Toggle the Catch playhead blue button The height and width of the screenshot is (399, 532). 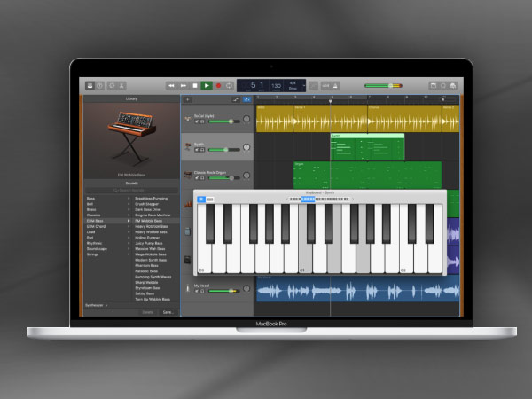point(247,99)
